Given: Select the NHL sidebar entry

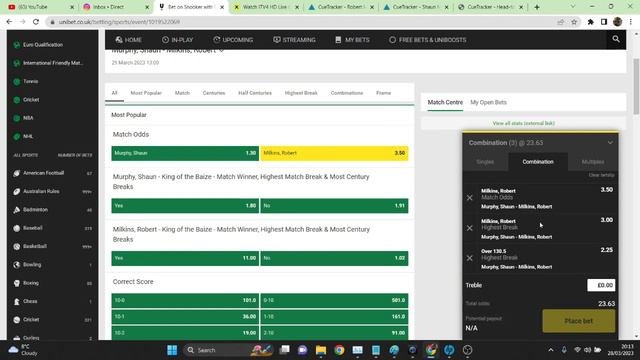Looking at the screenshot, I should pos(28,136).
